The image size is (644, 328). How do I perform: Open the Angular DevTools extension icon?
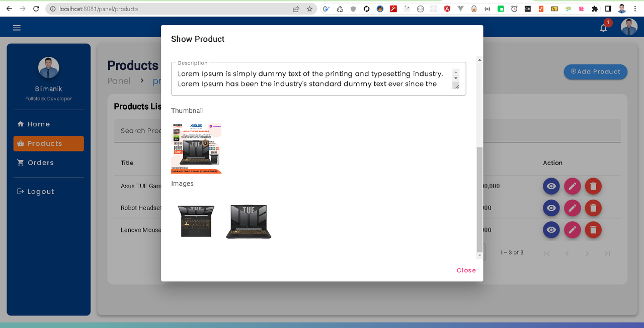pos(447,9)
